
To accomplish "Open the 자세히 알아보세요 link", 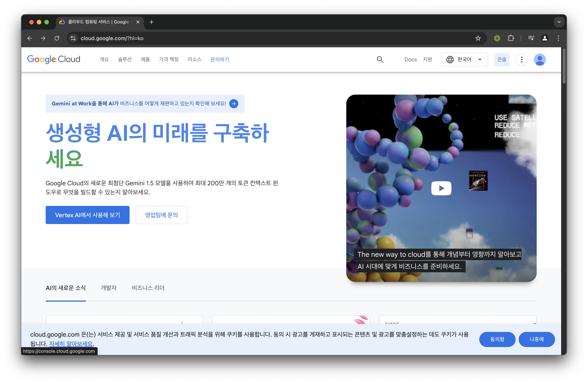I will point(71,343).
